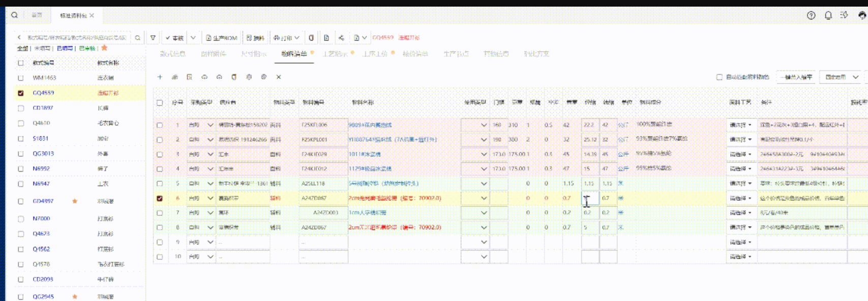Check the box for style WM1463
The width and height of the screenshot is (868, 301).
[21, 78]
